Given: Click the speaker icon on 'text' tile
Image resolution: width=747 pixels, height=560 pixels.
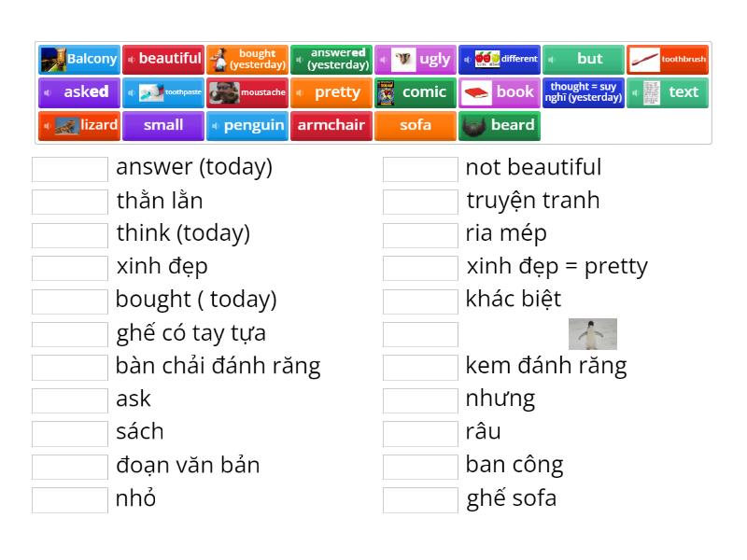Looking at the screenshot, I should tap(636, 93).
